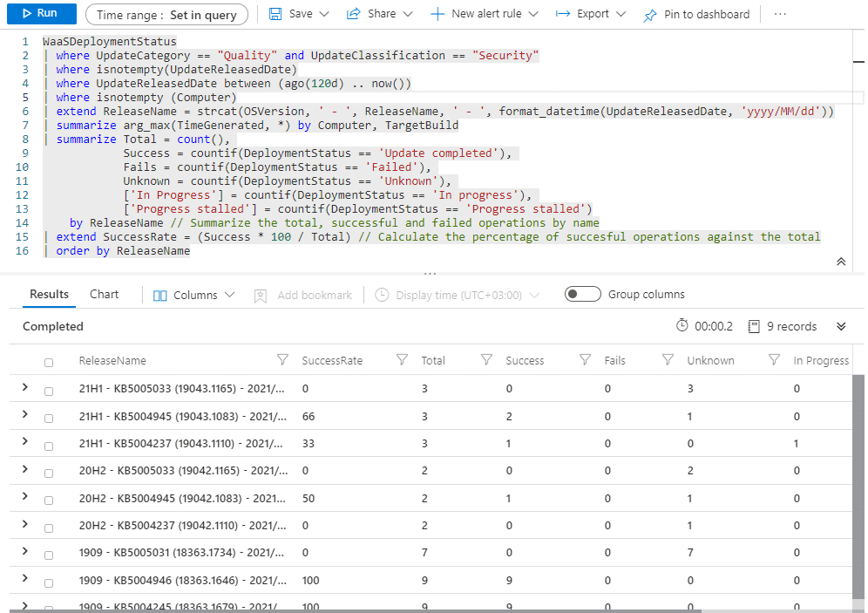
Task: Expand the 1909 KB5005031 row
Action: point(25,551)
